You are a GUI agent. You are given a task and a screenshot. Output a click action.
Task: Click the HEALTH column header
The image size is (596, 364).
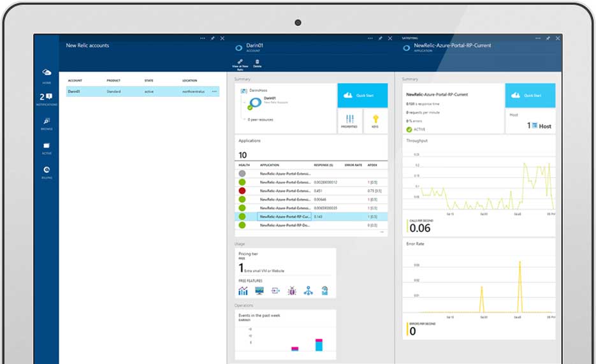pos(244,165)
